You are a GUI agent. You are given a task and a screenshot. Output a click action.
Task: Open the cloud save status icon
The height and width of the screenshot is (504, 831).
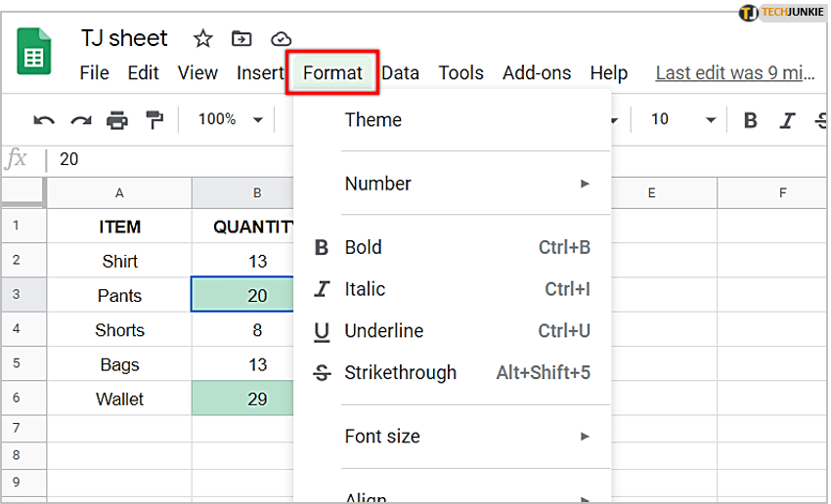tap(281, 39)
